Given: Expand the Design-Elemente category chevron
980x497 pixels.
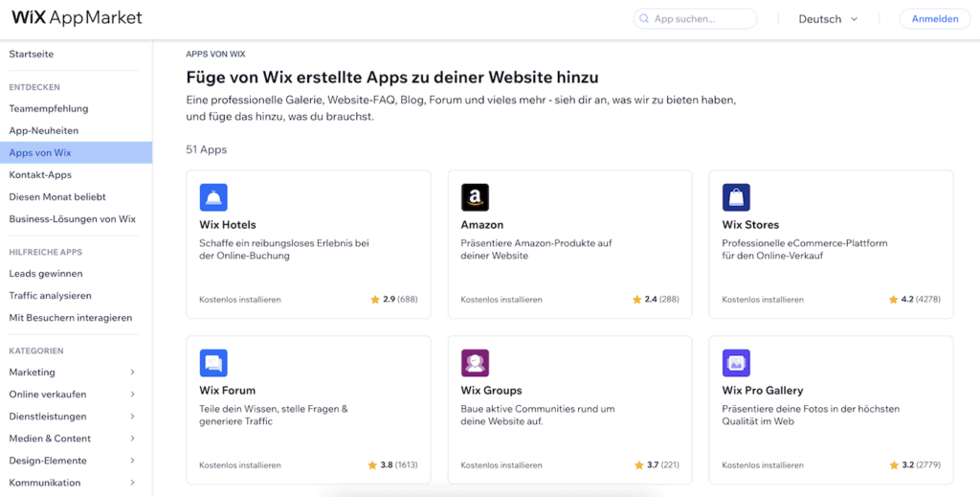Looking at the screenshot, I should pyautogui.click(x=132, y=461).
